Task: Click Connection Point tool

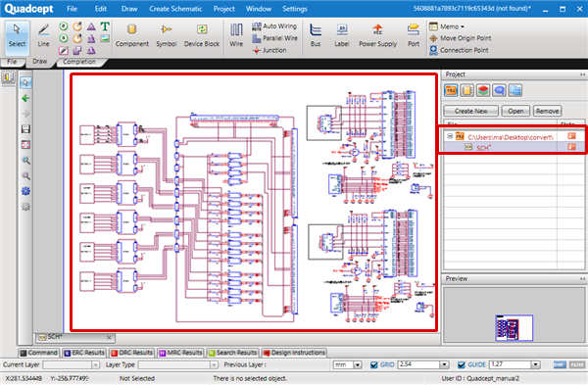Action: coord(459,50)
